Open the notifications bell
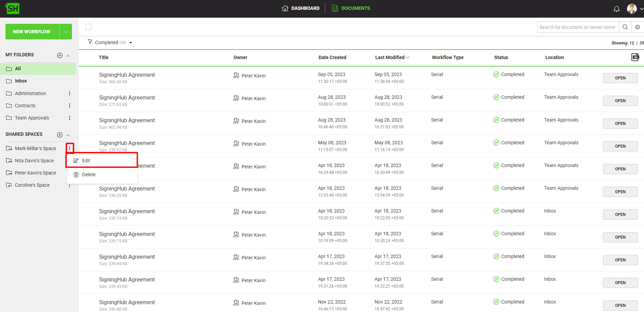 point(617,9)
